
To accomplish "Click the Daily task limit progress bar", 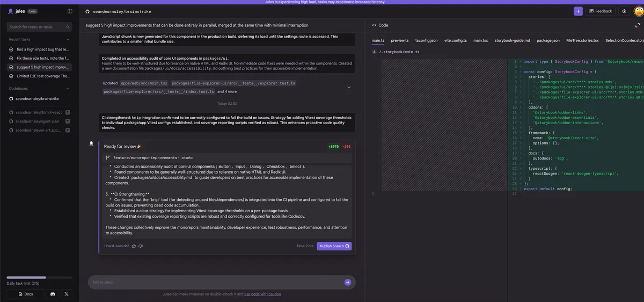I will click(39, 277).
